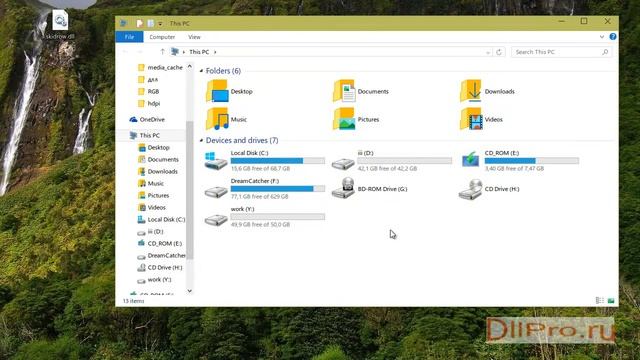Refresh the This PC view
The width and height of the screenshot is (640, 360).
[x=499, y=52]
